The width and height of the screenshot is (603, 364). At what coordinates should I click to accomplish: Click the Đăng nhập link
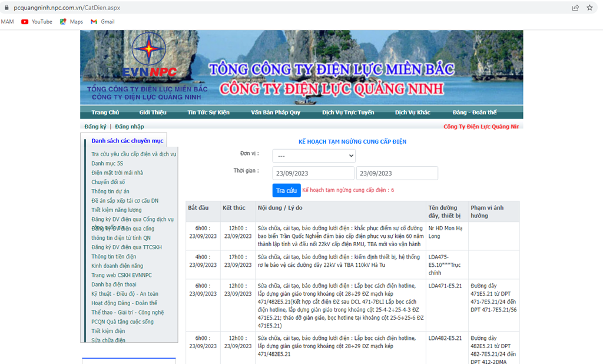pyautogui.click(x=129, y=127)
